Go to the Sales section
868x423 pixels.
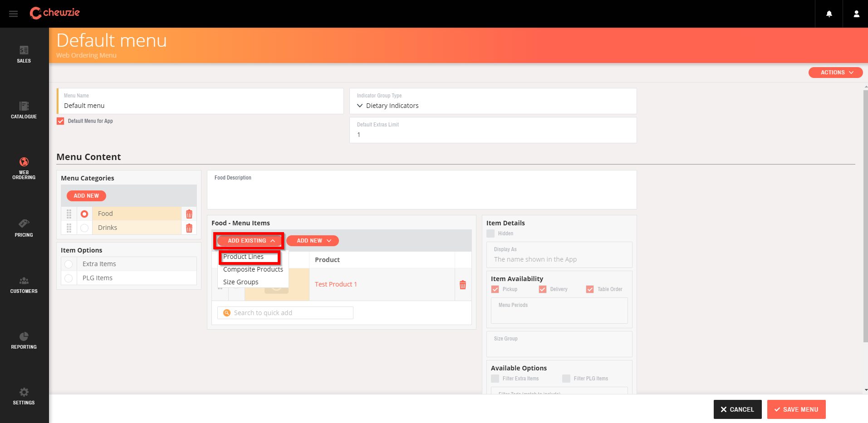pyautogui.click(x=24, y=54)
